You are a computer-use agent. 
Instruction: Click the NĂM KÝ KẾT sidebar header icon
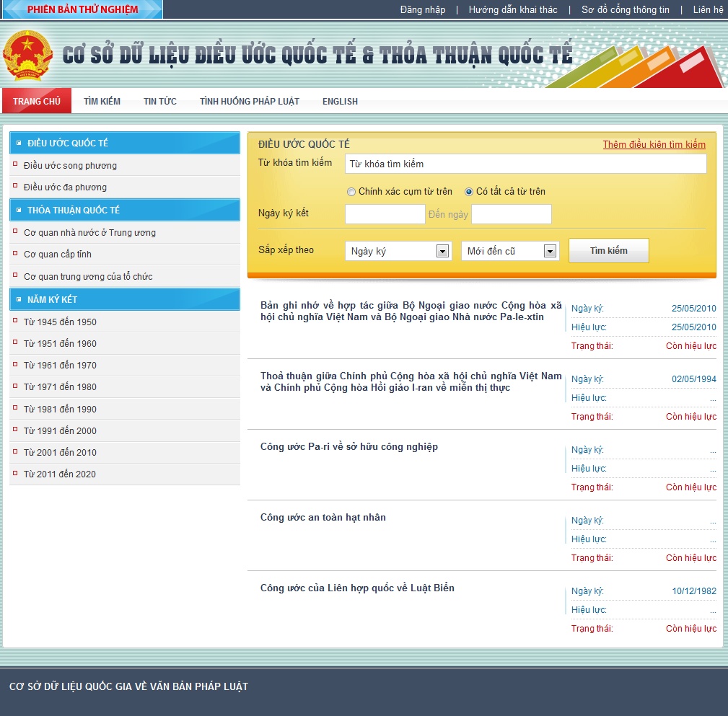click(x=19, y=299)
